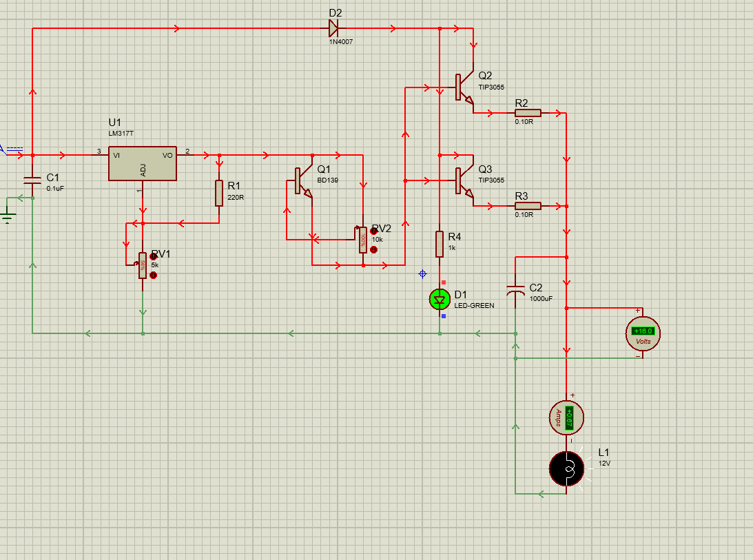Click the VI pin label on U1
Viewport: 753px width, 560px height.
coord(116,155)
